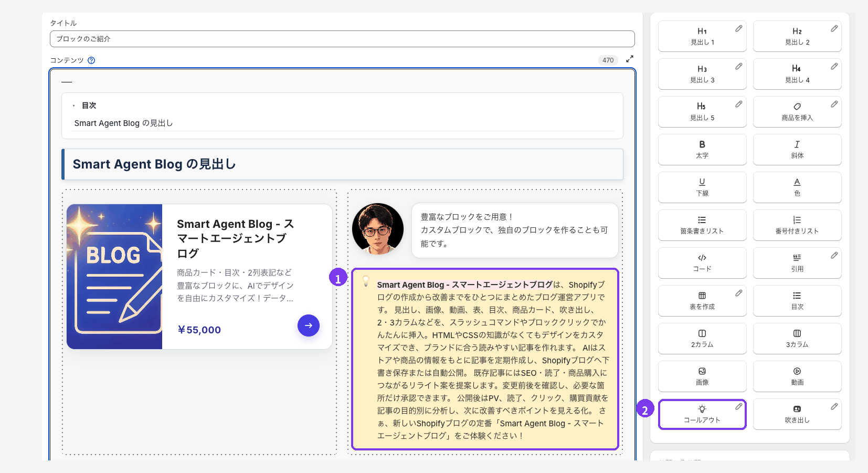The height and width of the screenshot is (473, 868).
Task: Apply 斜体 italic formatting
Action: pyautogui.click(x=797, y=150)
